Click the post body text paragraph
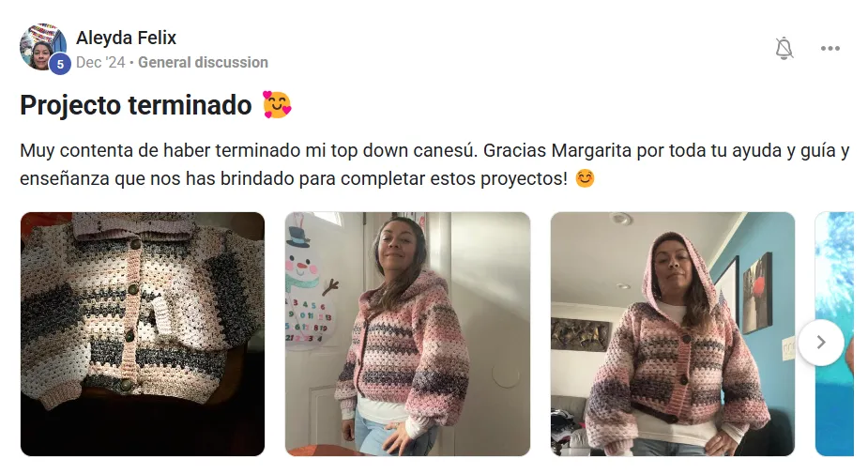Screen dimensions: 868x474 pos(434,164)
